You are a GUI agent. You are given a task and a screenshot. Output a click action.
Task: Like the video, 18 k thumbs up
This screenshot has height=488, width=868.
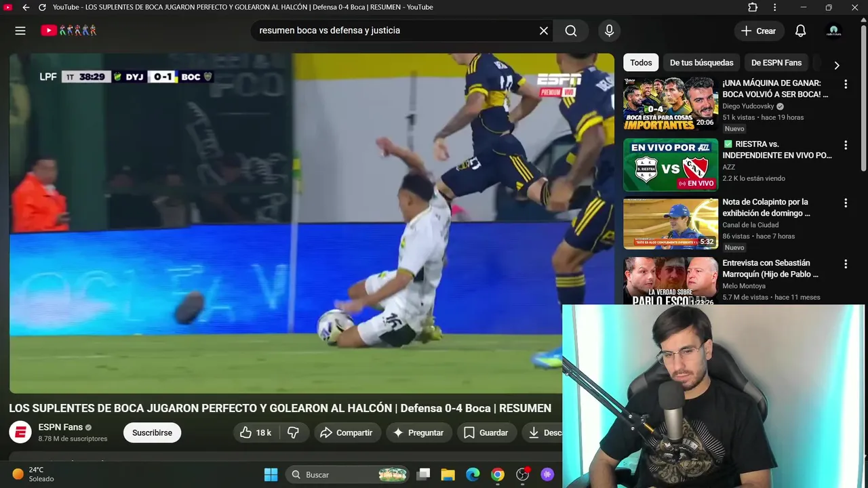click(x=256, y=432)
